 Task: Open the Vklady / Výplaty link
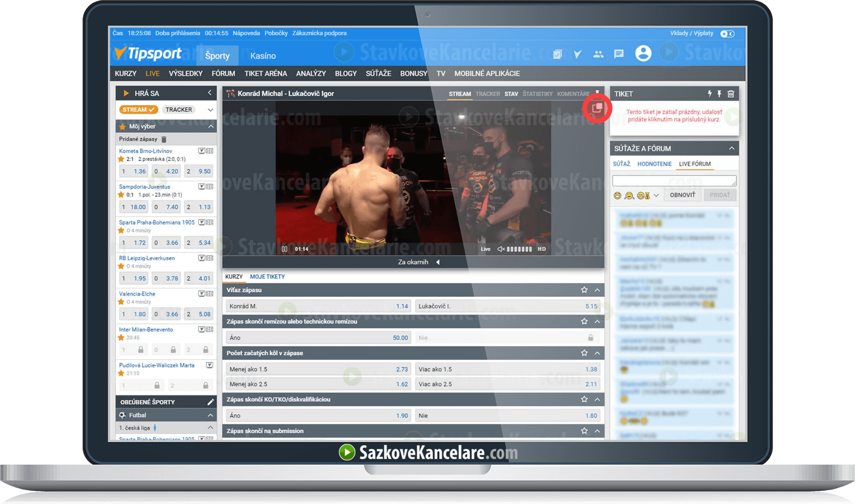(692, 33)
